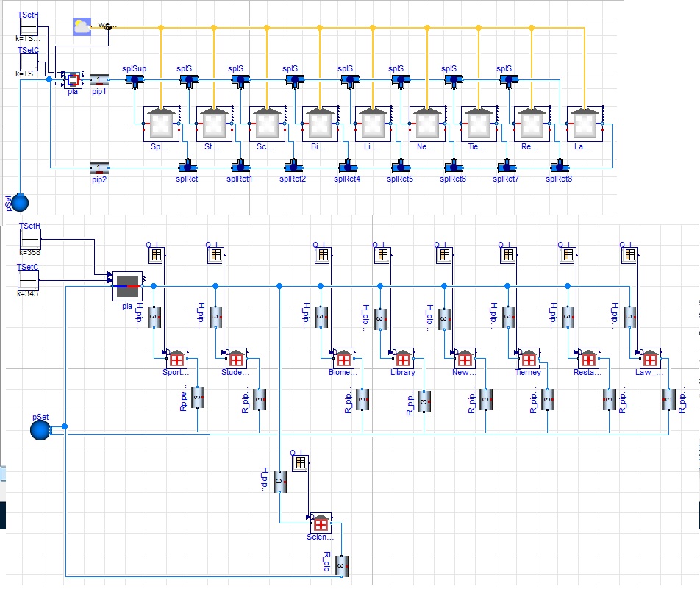Viewport: 700px width, 597px height.
Task: Select the Bi... building in upper diagram
Action: [x=321, y=124]
